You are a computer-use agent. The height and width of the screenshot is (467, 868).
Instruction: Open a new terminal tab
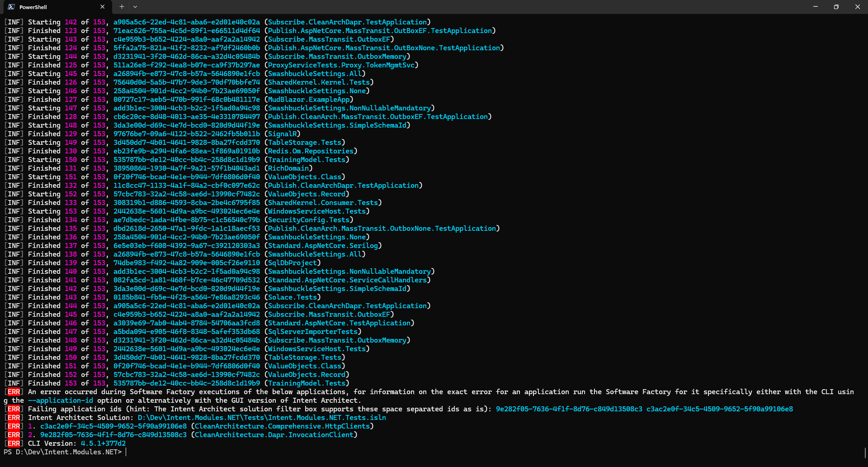[122, 7]
